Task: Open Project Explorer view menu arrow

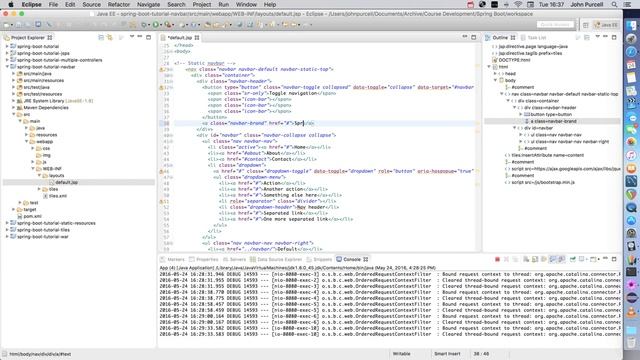Action: click(132, 37)
